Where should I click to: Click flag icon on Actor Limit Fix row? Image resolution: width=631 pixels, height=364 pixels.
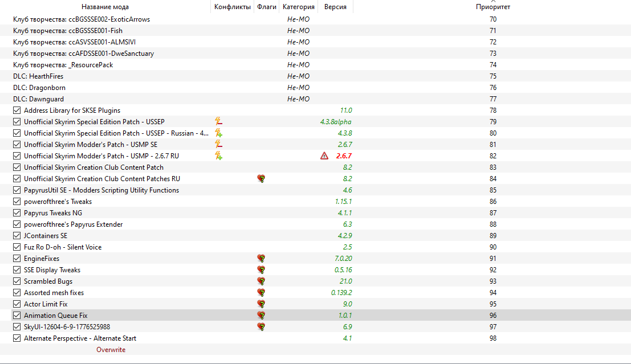pos(261,304)
